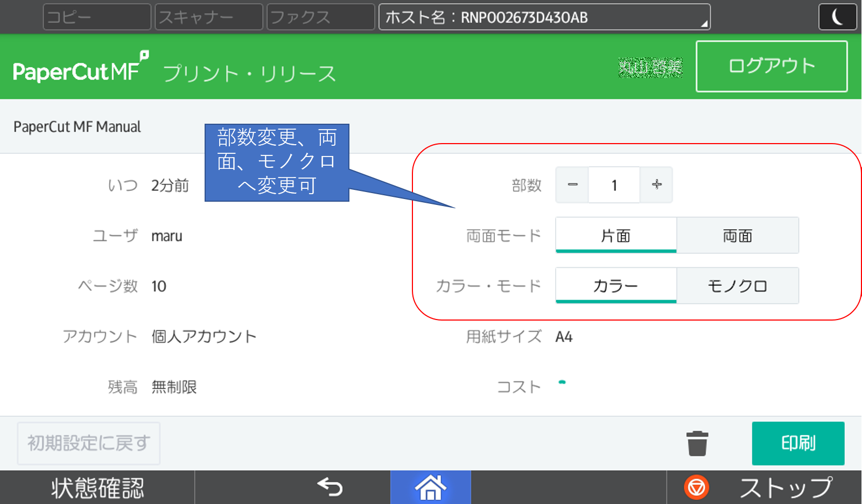Click the アカウント label
This screenshot has height=504, width=862.
pyautogui.click(x=100, y=337)
